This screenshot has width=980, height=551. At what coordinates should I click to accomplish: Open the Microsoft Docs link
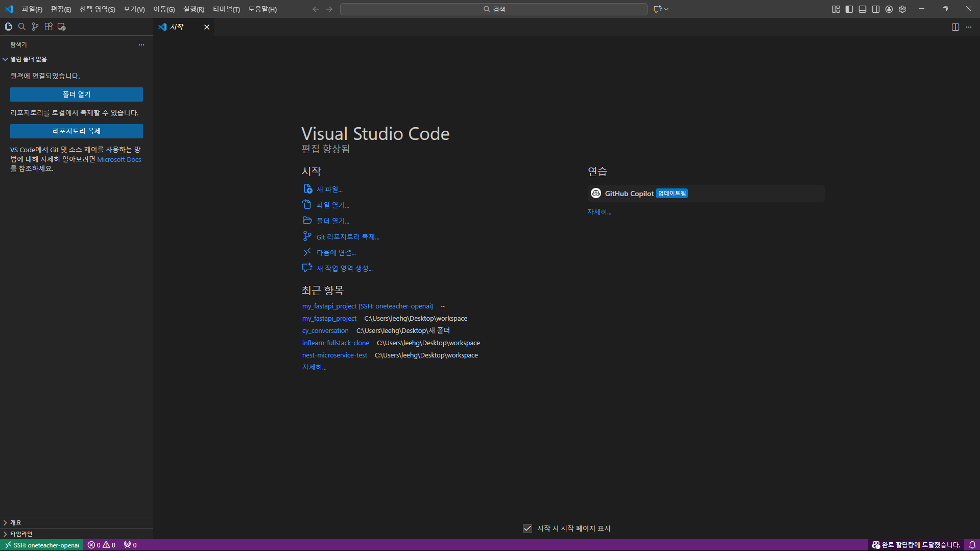[x=119, y=159]
